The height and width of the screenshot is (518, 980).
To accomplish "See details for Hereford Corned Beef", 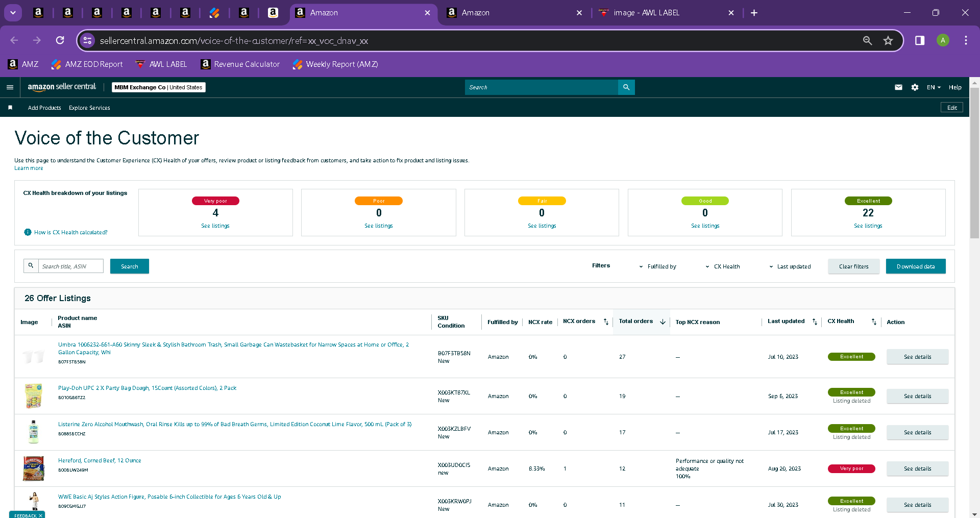I will pyautogui.click(x=918, y=468).
